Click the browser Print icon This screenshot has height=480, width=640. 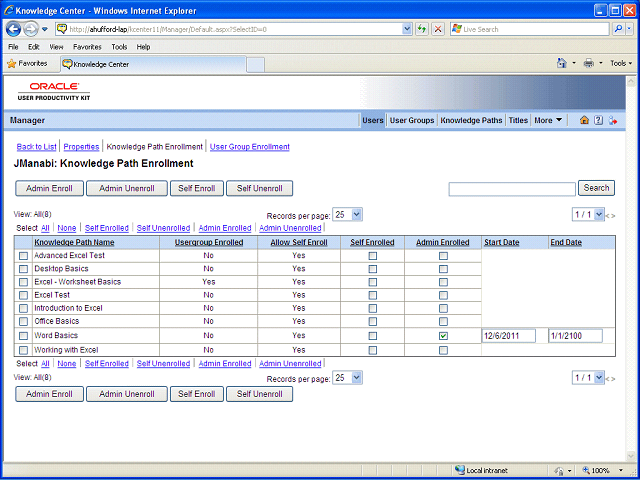pos(589,63)
